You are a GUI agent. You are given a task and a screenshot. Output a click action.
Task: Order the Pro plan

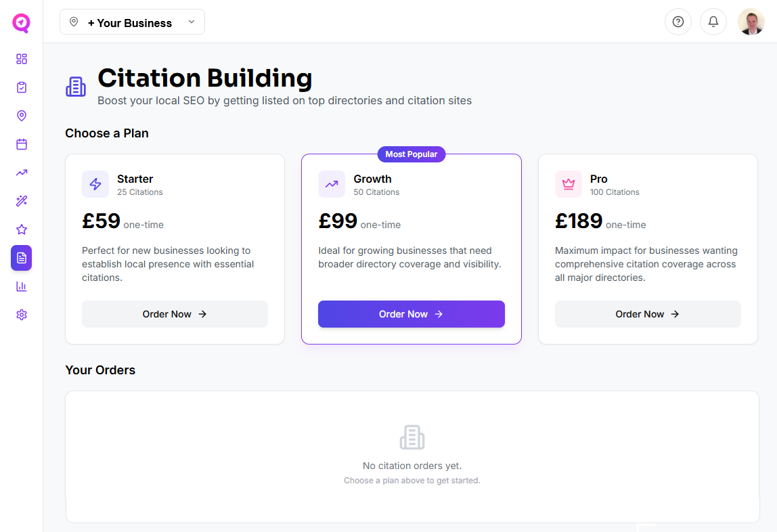[647, 314]
